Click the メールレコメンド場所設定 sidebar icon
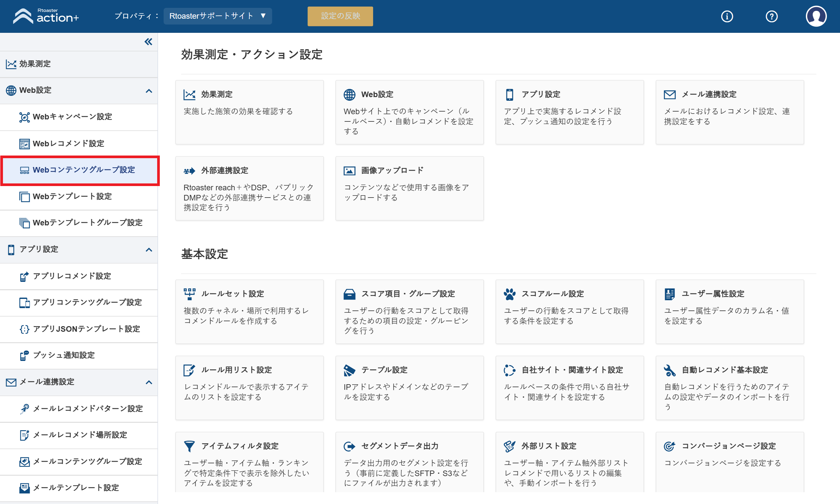 click(25, 435)
